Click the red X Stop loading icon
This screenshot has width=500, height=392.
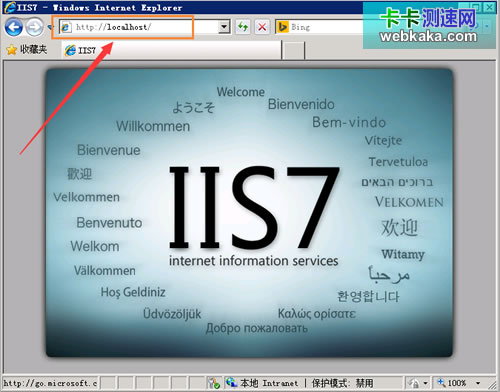(x=262, y=27)
